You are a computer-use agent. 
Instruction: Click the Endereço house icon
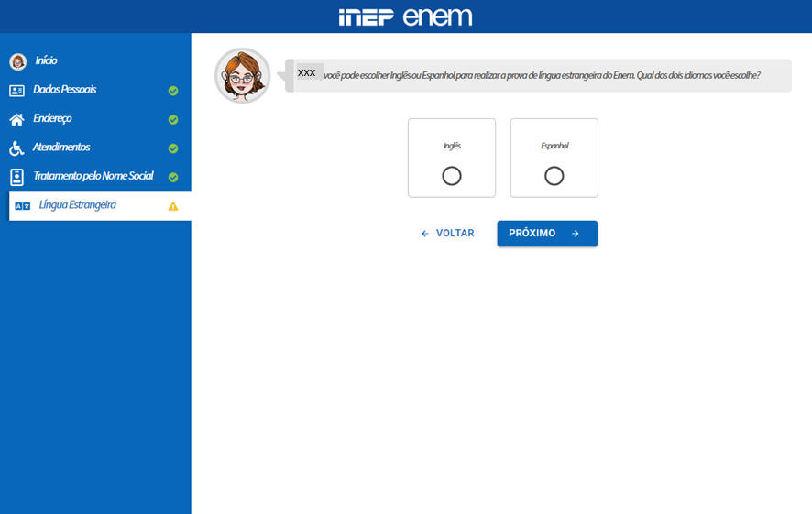tap(16, 120)
